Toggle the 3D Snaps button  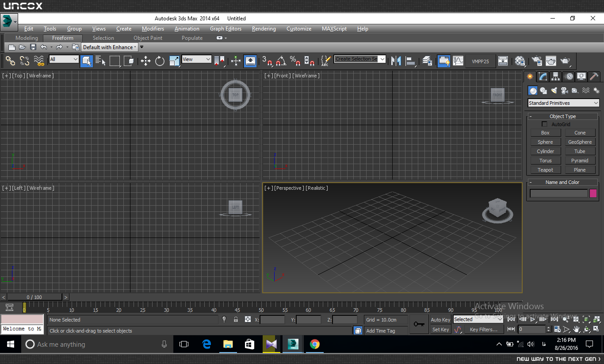(x=267, y=61)
